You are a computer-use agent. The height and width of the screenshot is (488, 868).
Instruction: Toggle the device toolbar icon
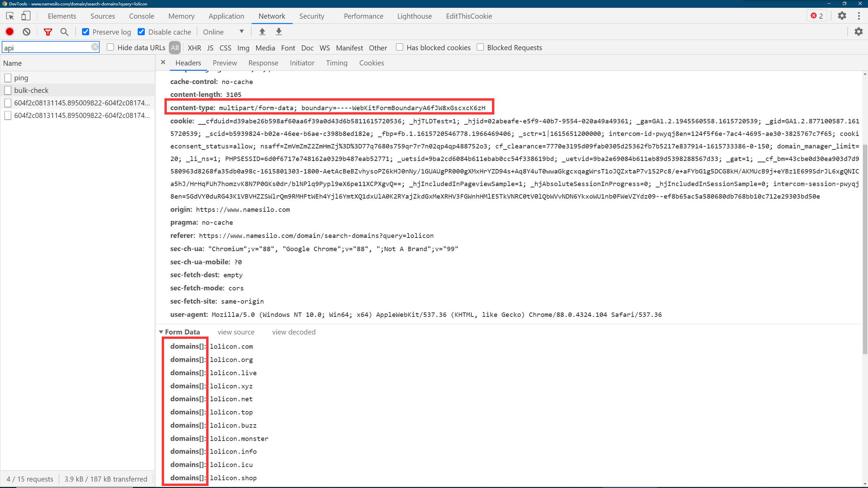[26, 16]
